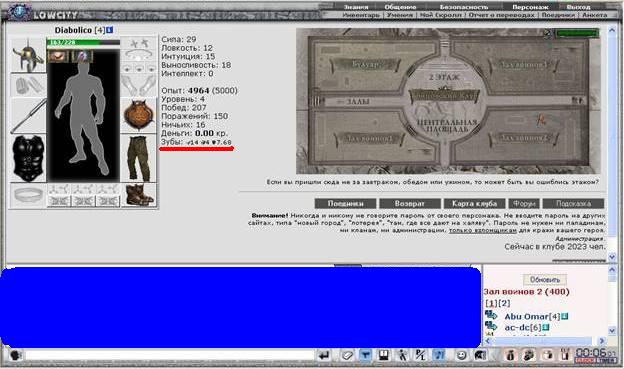624x369 pixels.
Task: Click the Карта клуба button
Action: pos(474,203)
